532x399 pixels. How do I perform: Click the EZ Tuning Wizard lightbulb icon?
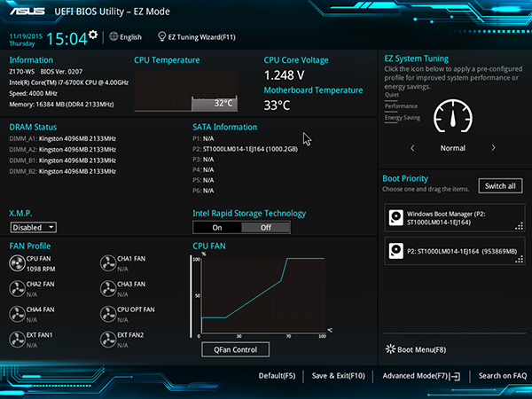click(162, 36)
